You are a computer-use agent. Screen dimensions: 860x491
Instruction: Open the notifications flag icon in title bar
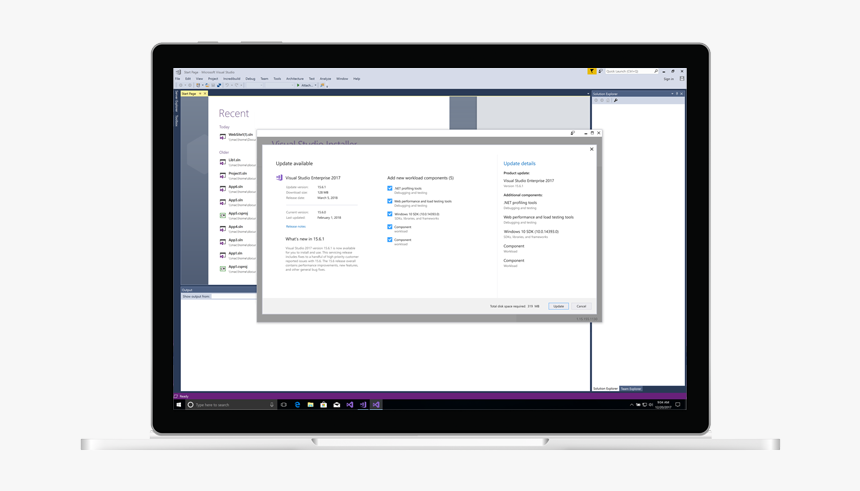tap(591, 71)
